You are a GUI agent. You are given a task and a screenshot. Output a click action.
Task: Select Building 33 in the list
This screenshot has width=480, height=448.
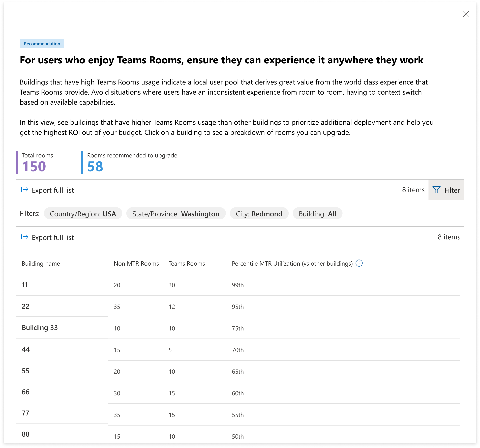tap(40, 328)
